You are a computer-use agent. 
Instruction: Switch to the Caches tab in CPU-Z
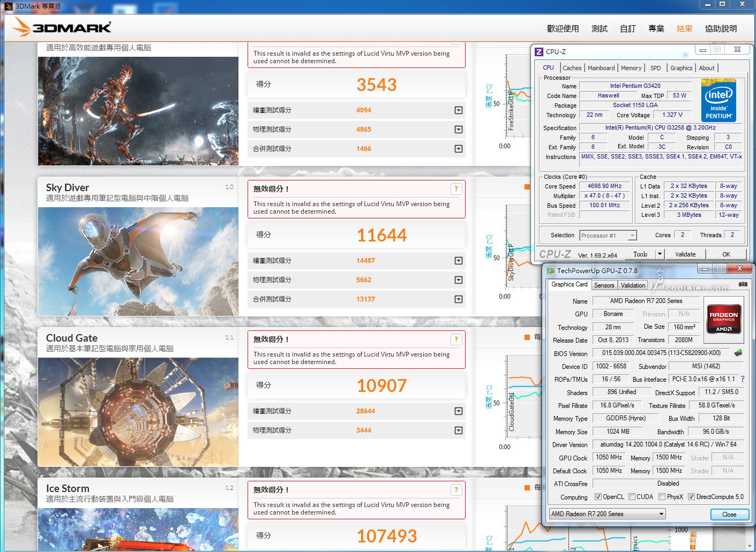pos(572,68)
